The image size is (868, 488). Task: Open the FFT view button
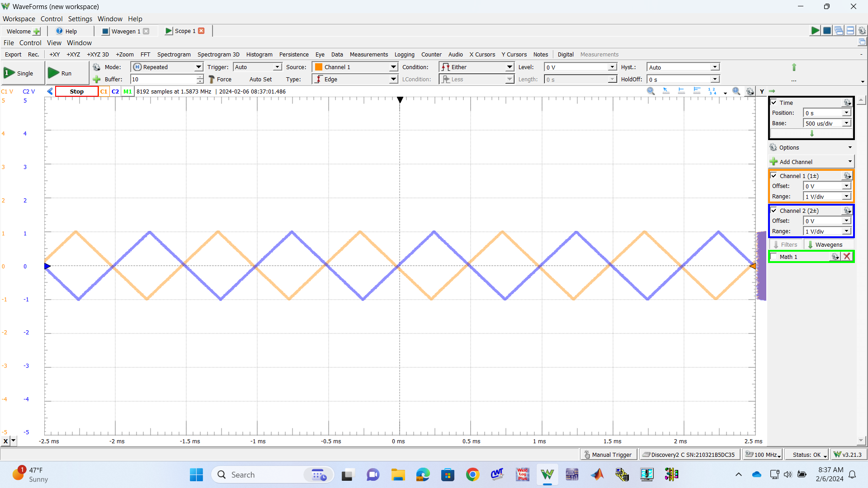pos(145,54)
